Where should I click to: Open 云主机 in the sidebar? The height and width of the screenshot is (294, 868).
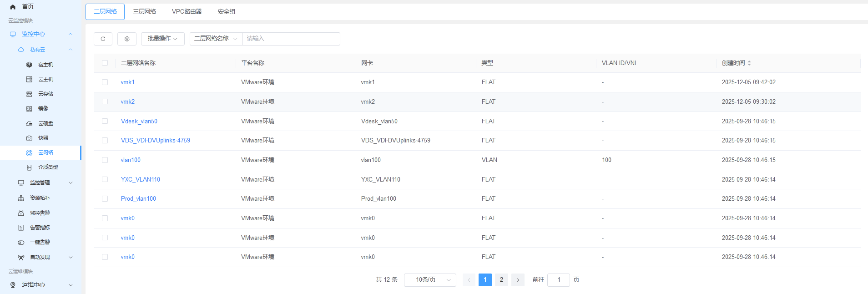coord(45,79)
